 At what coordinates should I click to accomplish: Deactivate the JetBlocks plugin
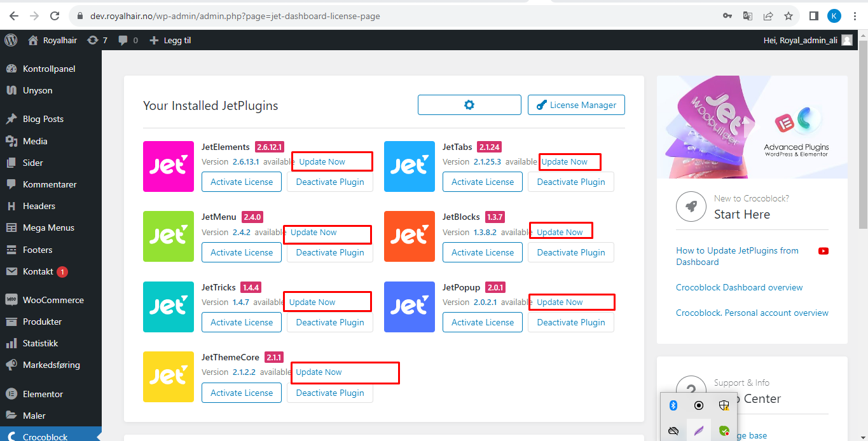coord(571,252)
